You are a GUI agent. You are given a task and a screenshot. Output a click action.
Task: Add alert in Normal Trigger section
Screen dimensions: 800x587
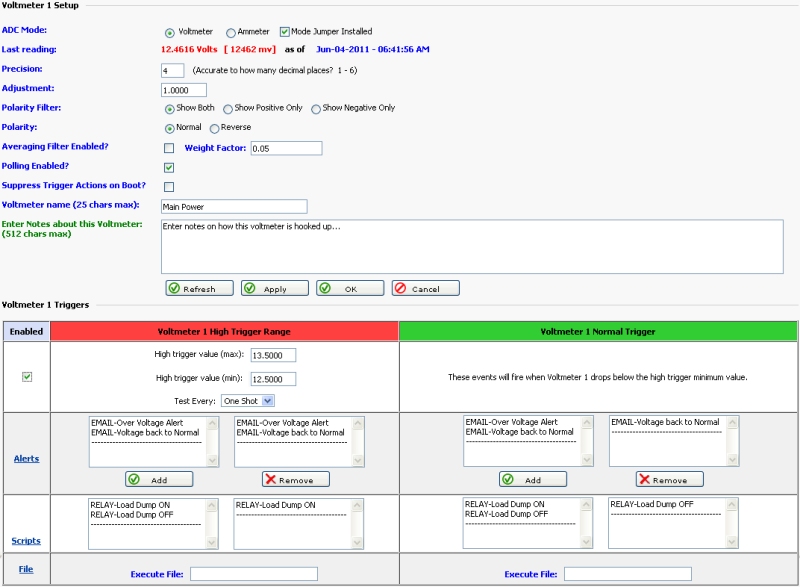coord(533,479)
